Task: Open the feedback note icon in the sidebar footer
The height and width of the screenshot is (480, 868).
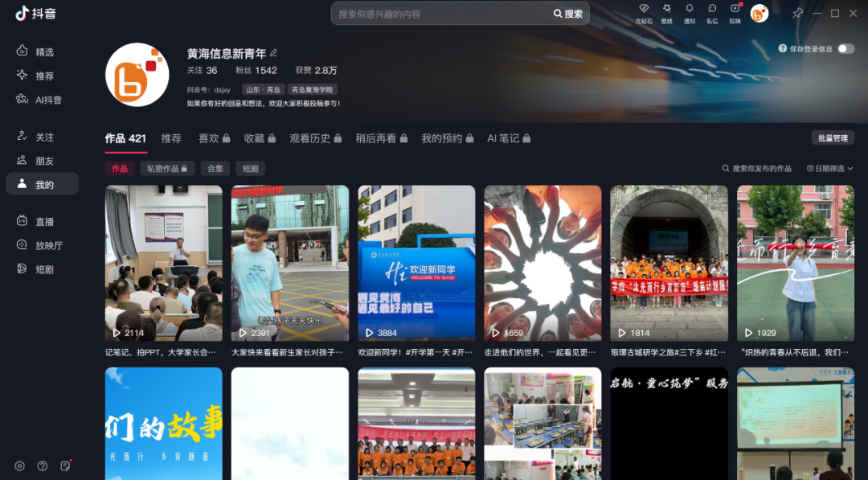Action: (66, 466)
